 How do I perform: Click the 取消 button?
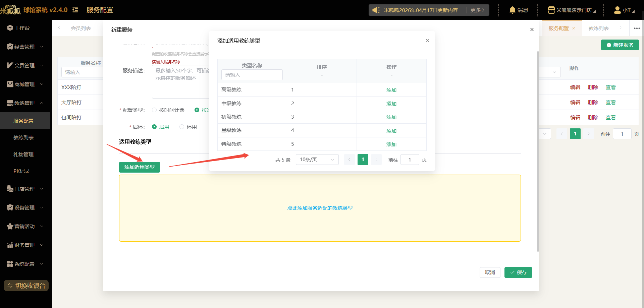(490, 272)
